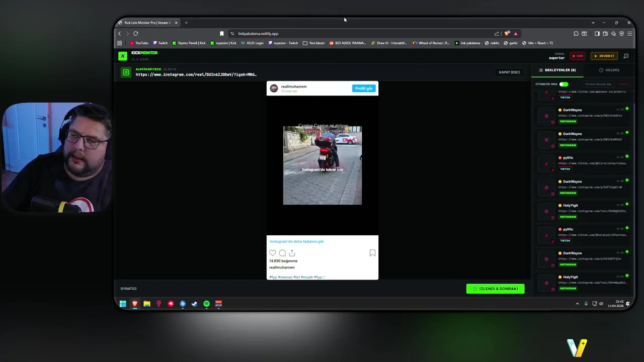This screenshot has height=362, width=644.
Task: Click Instagram'da tekrar izle on the video
Action: [322, 169]
